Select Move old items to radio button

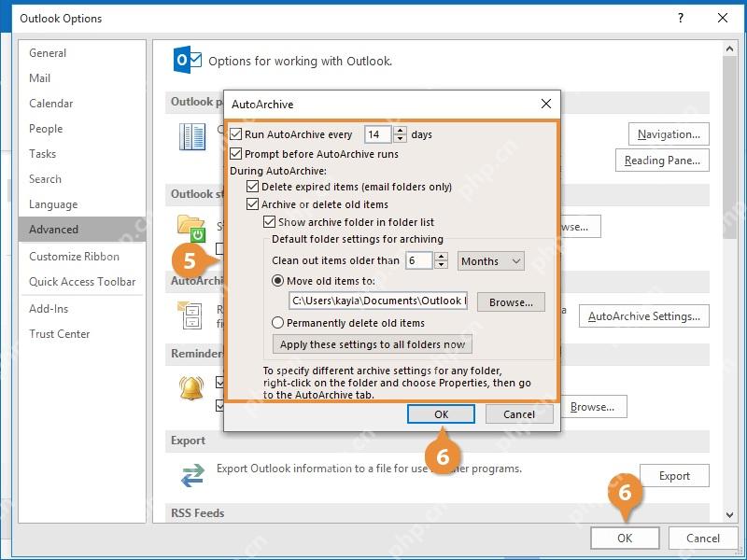pyautogui.click(x=277, y=281)
